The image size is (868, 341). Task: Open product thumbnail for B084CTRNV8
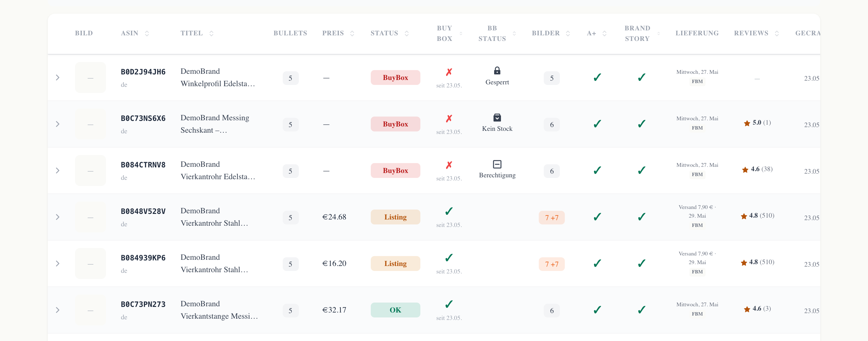[x=90, y=170]
